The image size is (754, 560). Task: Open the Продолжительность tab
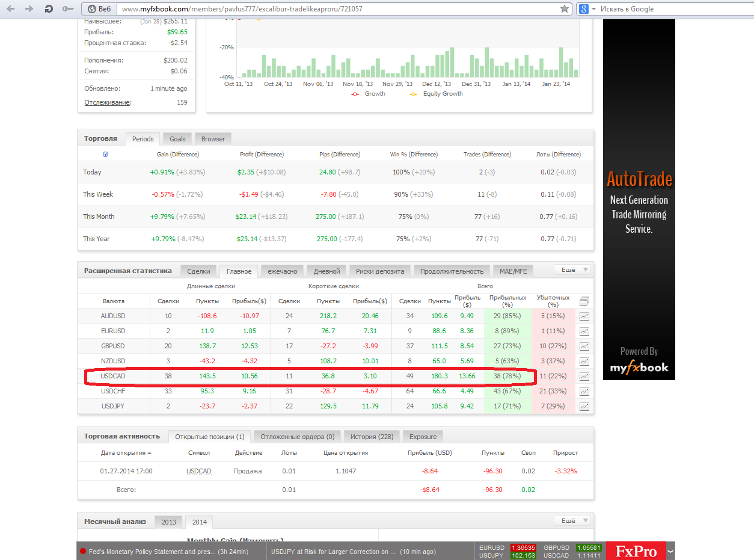(x=452, y=271)
